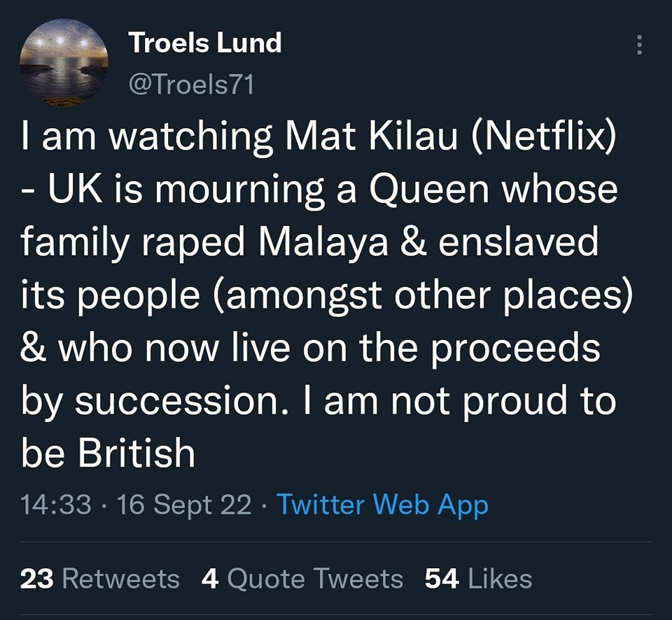View the 23 Retweets list

(x=99, y=579)
